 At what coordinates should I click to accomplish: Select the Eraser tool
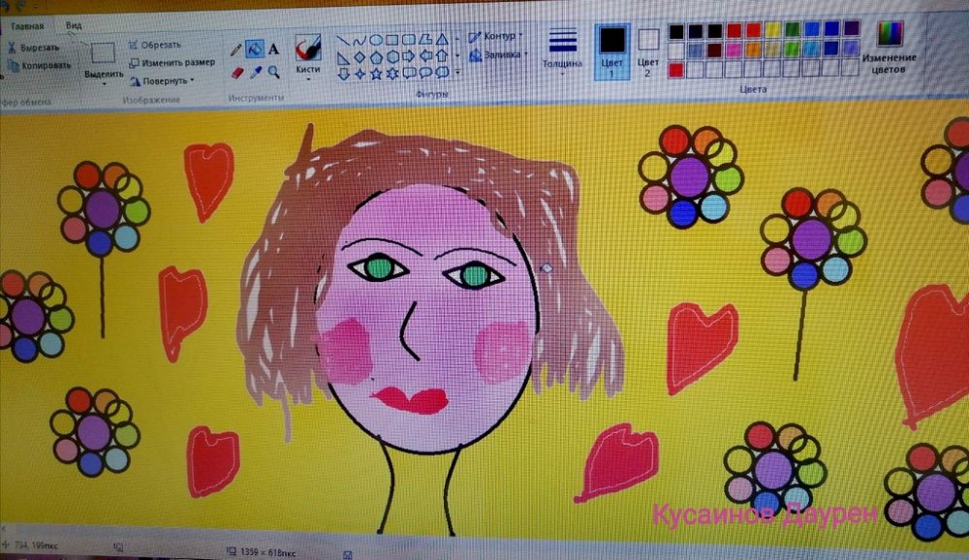(x=236, y=72)
